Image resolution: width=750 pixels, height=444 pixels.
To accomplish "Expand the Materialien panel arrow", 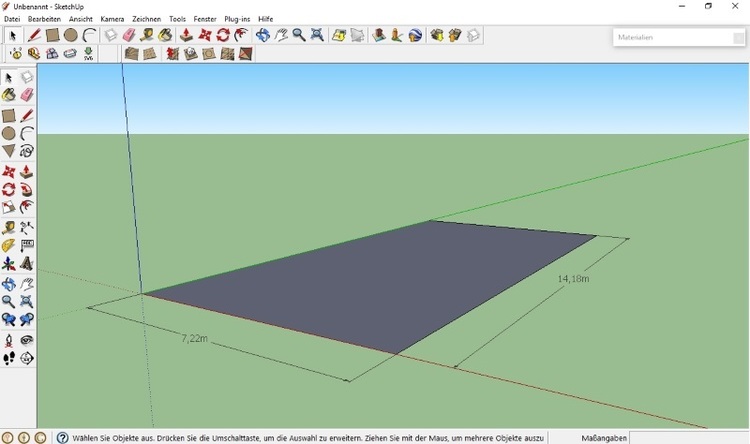I will pyautogui.click(x=738, y=38).
